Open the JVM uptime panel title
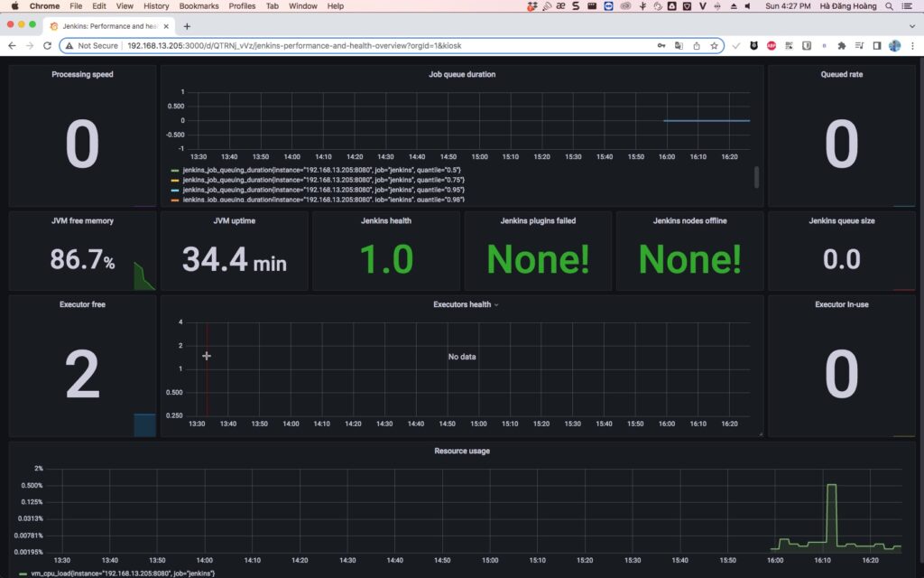 pyautogui.click(x=234, y=220)
